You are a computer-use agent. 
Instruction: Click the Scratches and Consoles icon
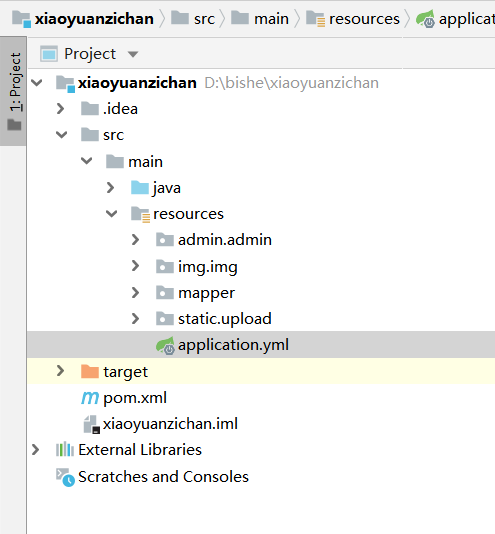(65, 477)
